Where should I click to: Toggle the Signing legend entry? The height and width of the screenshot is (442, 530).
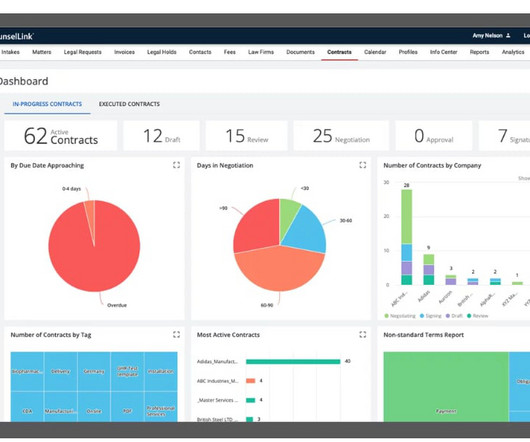[x=431, y=316]
